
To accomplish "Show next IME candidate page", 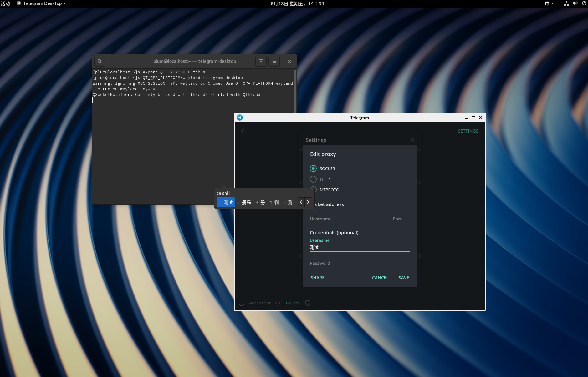I will (308, 202).
